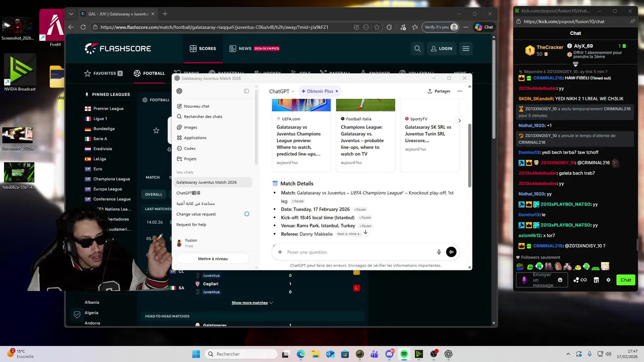Send message with green Chat button
The height and width of the screenshot is (362, 644).
(x=625, y=280)
